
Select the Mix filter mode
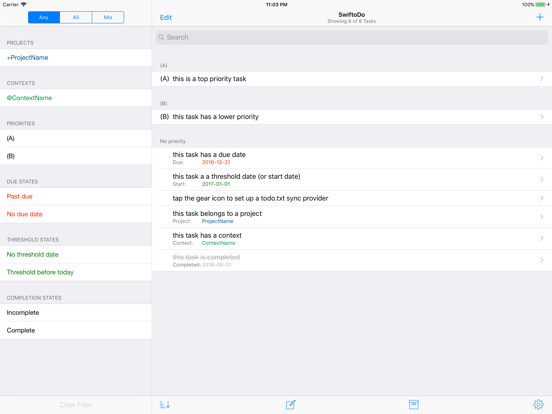pos(108,17)
